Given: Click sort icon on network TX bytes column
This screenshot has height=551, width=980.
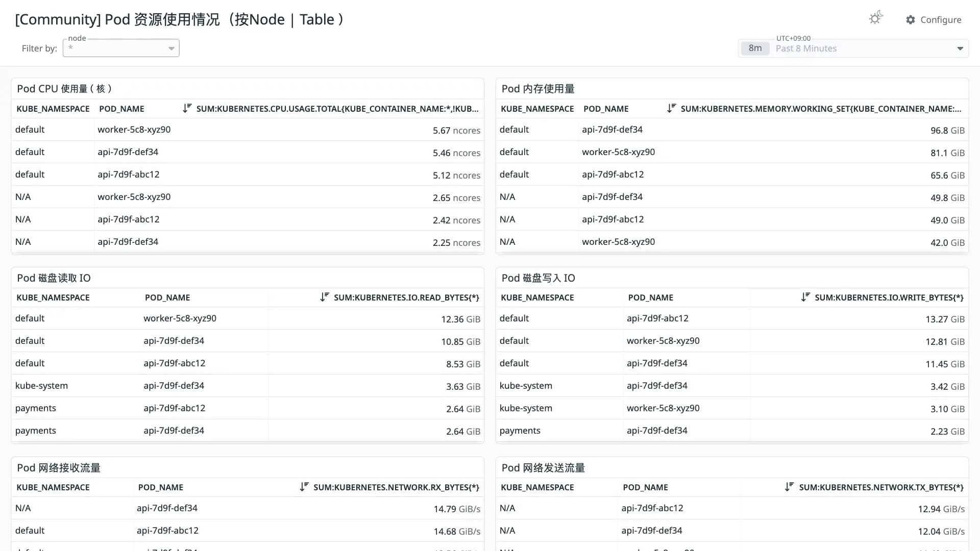Looking at the screenshot, I should coord(789,487).
